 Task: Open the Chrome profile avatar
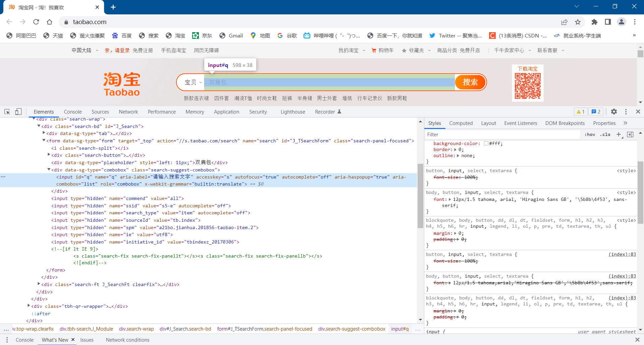coord(622,22)
